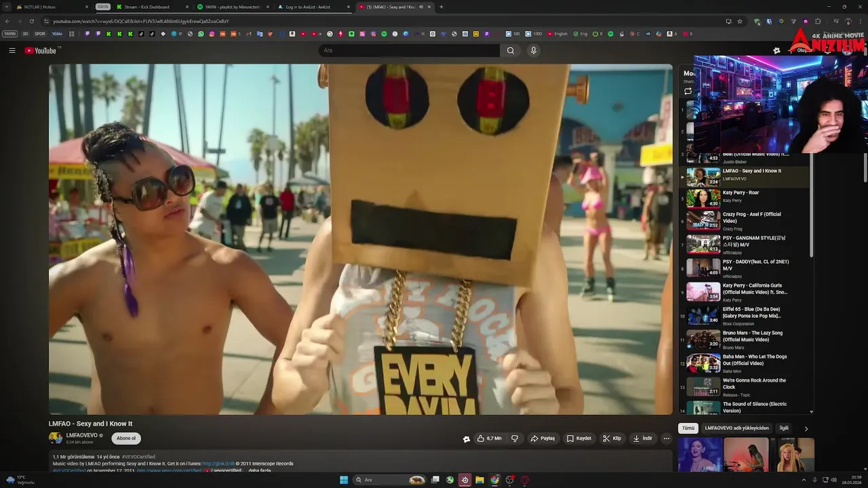Select the 'Tümü' filter chip
Screen dimensions: 868x488
point(688,428)
